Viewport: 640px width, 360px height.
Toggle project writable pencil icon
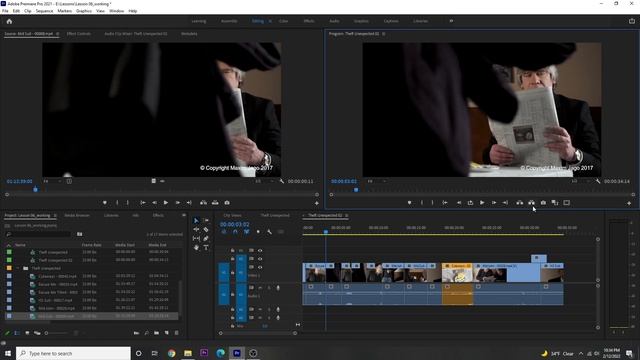click(7, 333)
